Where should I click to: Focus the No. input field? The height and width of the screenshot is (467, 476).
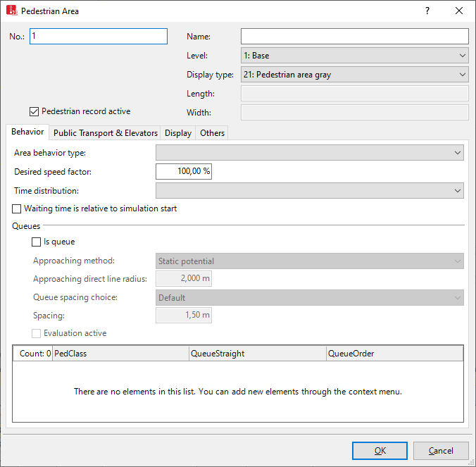click(x=98, y=37)
